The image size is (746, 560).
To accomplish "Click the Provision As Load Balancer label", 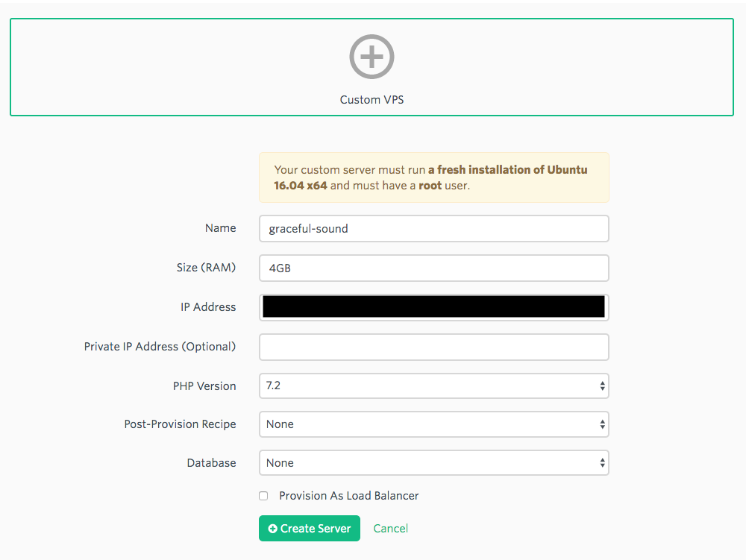I will pos(348,496).
